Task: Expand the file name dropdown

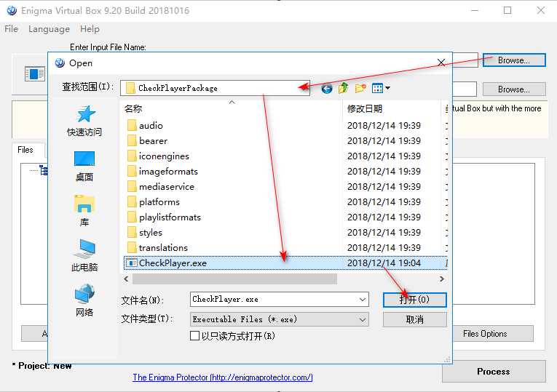Action: pos(363,300)
